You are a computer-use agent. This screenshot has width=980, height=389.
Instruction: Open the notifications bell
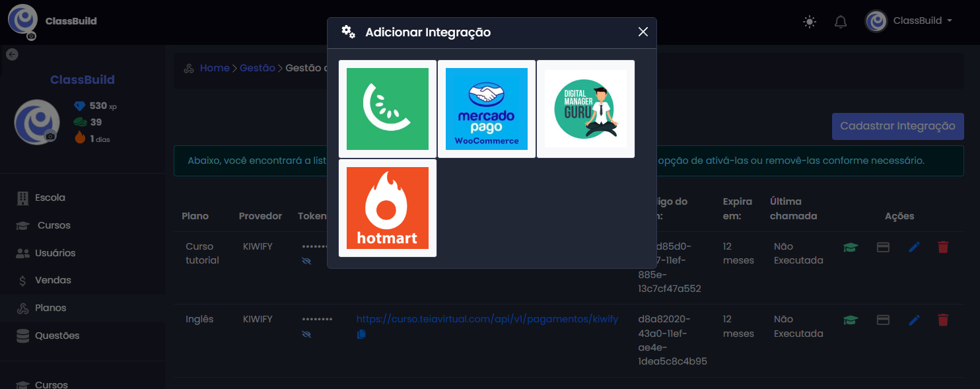click(x=841, y=21)
